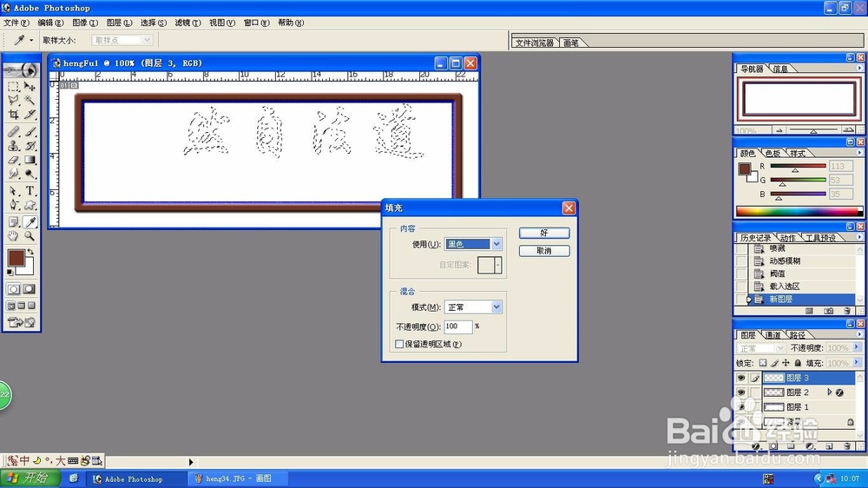Delete layer using Layers panel trash icon
Image resolution: width=868 pixels, height=488 pixels.
pyautogui.click(x=847, y=446)
